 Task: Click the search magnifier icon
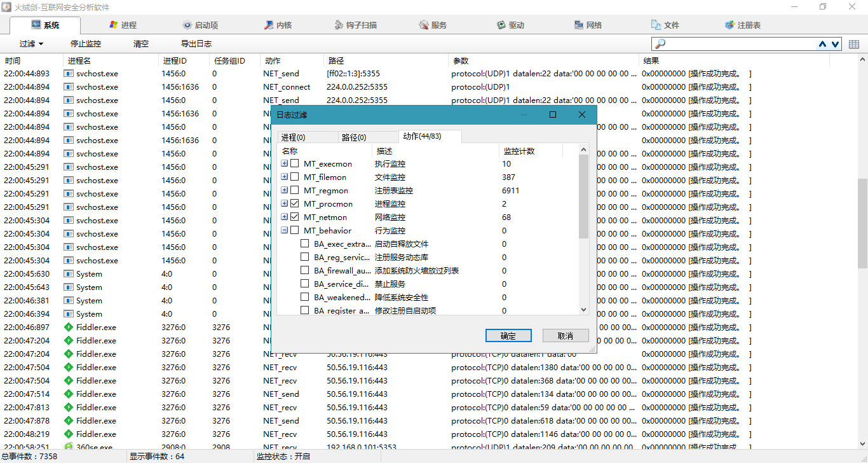pos(660,44)
